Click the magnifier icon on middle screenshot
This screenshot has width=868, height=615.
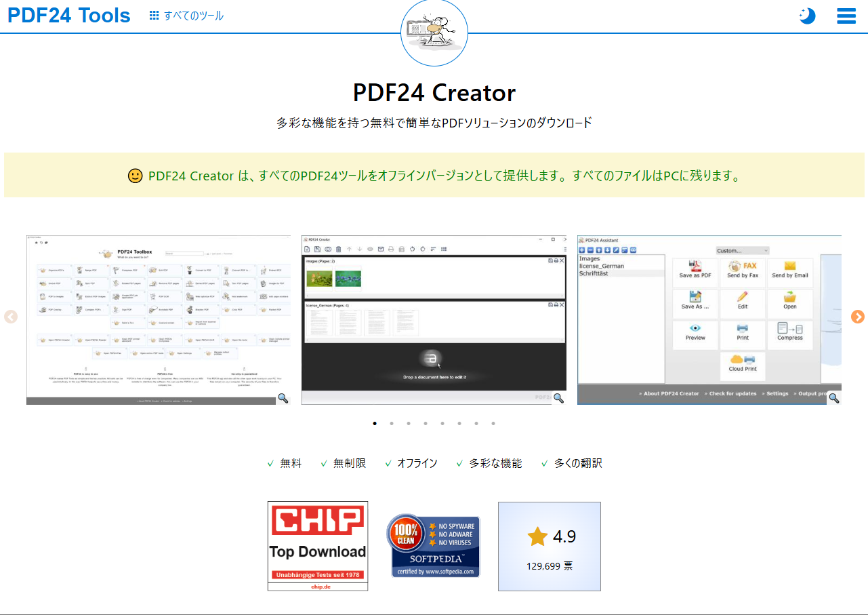tap(558, 398)
